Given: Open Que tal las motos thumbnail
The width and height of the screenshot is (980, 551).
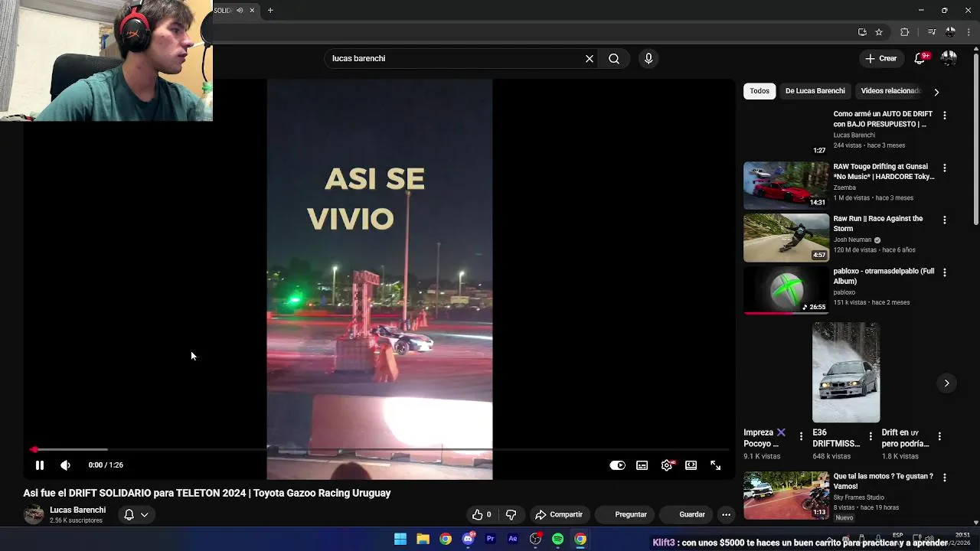Looking at the screenshot, I should tap(786, 495).
